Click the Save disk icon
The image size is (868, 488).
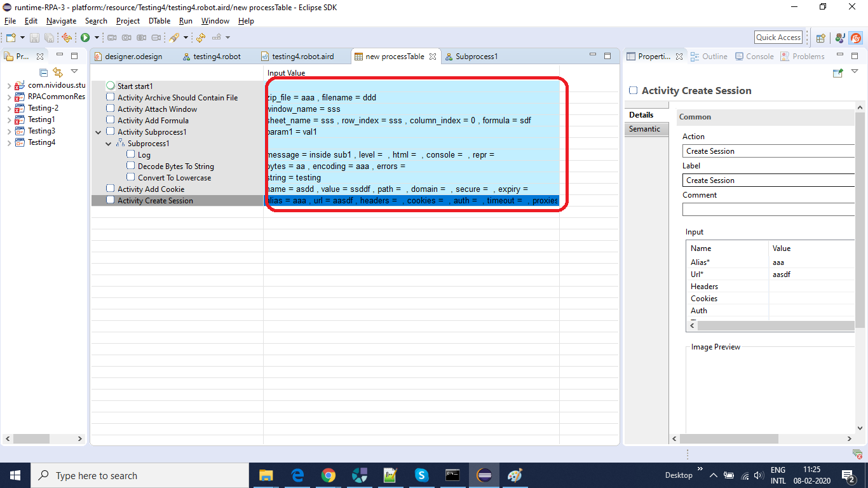[34, 38]
